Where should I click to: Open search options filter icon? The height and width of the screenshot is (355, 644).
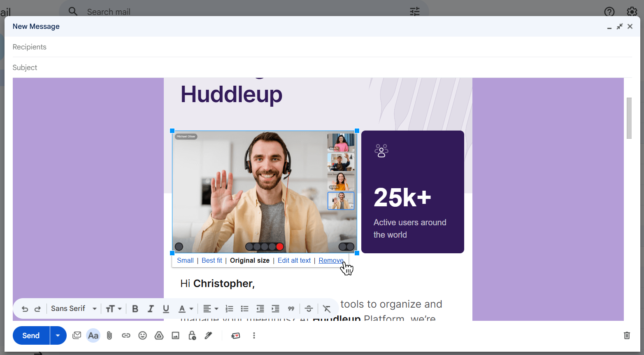(415, 12)
